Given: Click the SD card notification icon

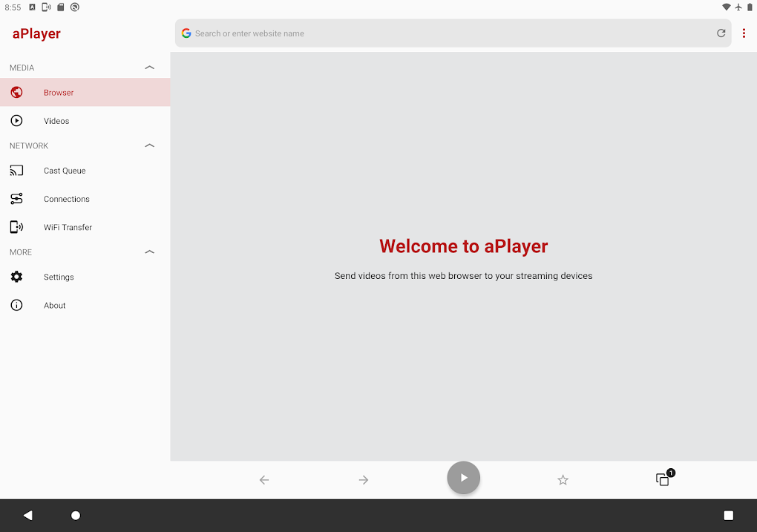Looking at the screenshot, I should [x=61, y=7].
